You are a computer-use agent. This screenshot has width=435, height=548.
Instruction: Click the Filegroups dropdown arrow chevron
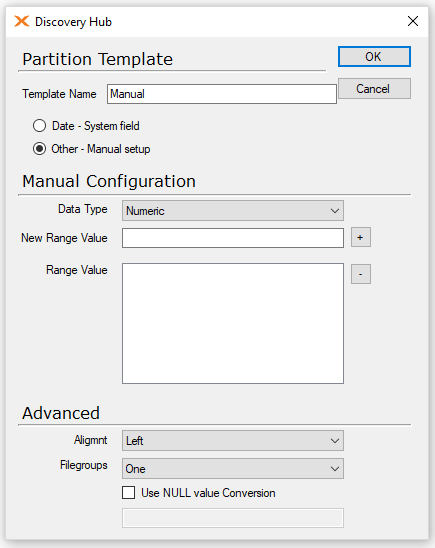coord(335,468)
